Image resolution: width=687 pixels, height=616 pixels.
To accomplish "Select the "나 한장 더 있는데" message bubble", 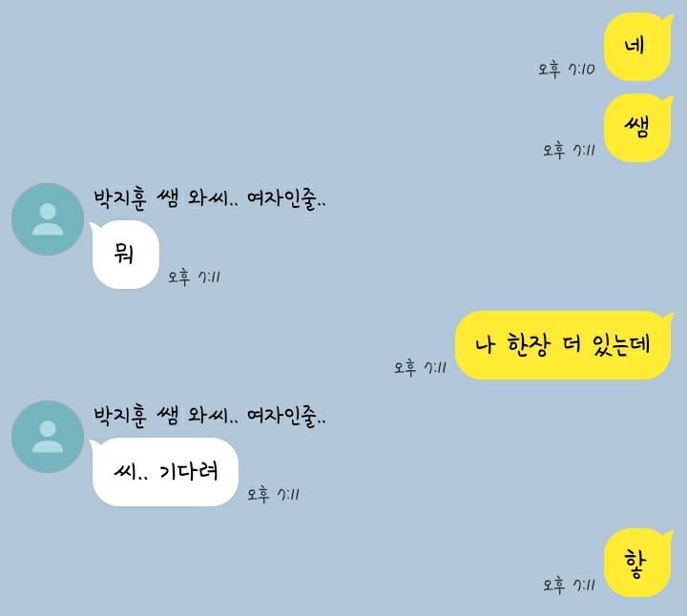I will (x=564, y=345).
